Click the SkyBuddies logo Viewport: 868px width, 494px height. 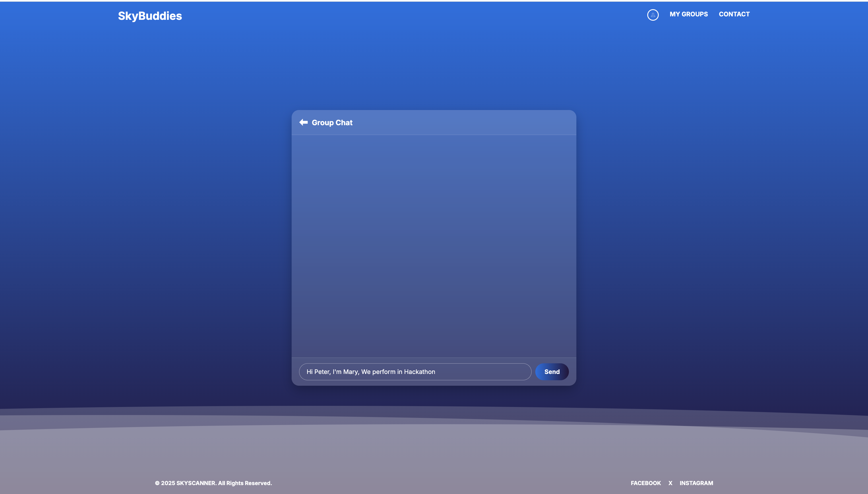pos(150,16)
